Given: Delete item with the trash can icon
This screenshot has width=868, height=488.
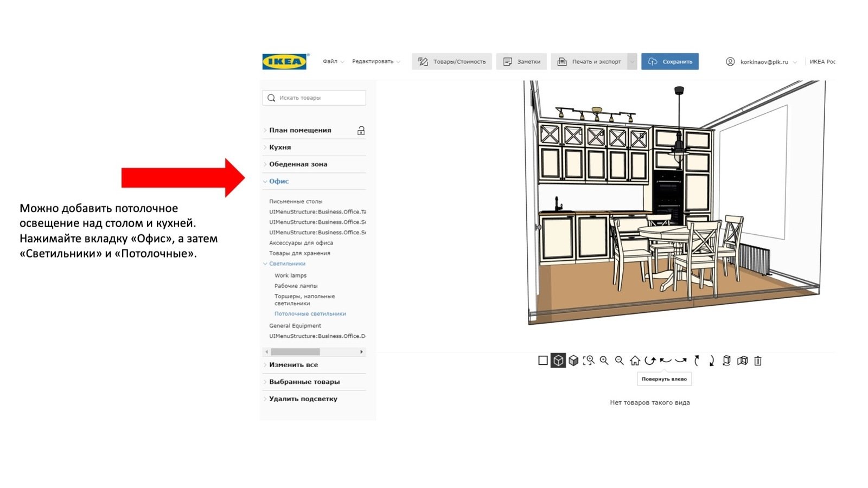Looking at the screenshot, I should tap(758, 361).
